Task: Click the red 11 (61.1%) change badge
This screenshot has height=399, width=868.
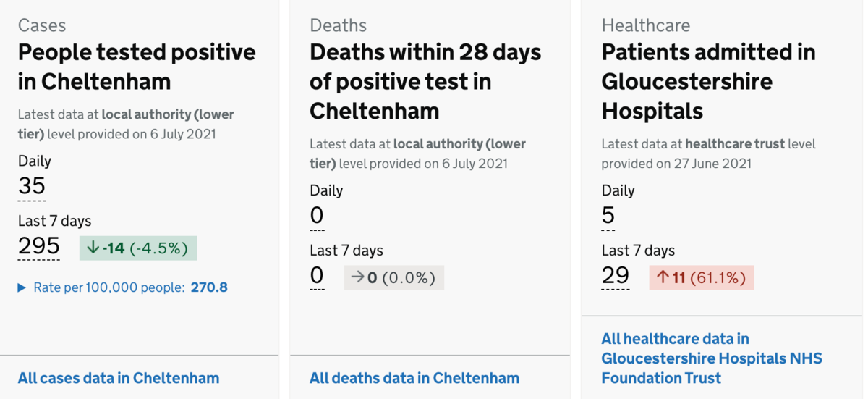Action: [x=702, y=277]
